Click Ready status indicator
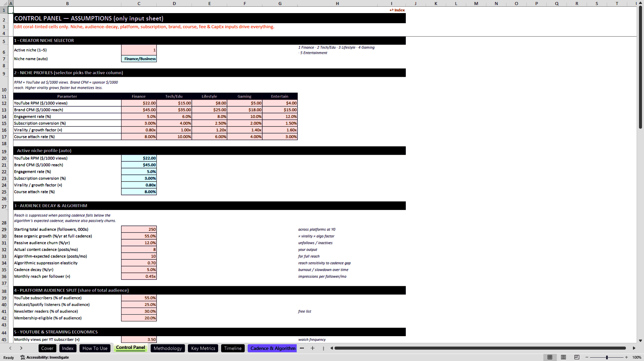The width and height of the screenshot is (644, 361). 9,358
